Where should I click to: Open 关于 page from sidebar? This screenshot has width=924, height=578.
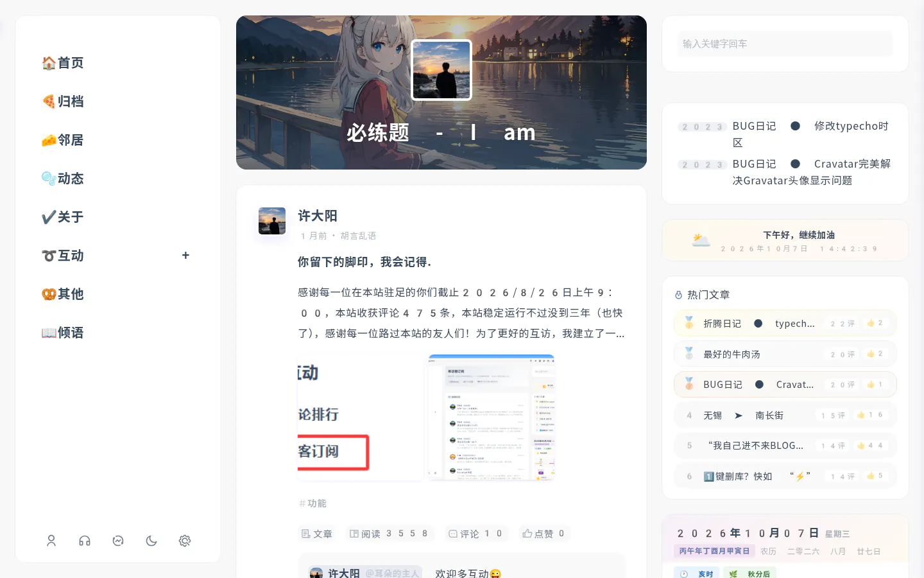(x=63, y=217)
